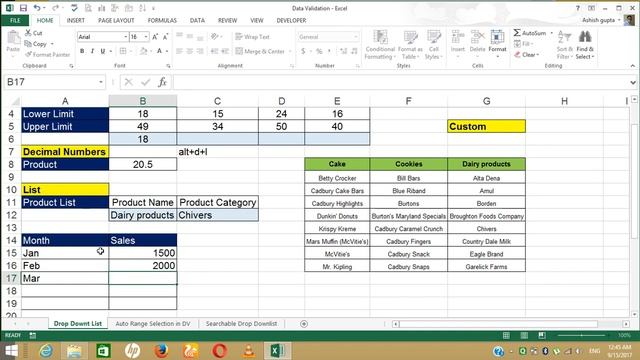Click the Name Box showing B17
This screenshot has width=640, height=360.
51,82
